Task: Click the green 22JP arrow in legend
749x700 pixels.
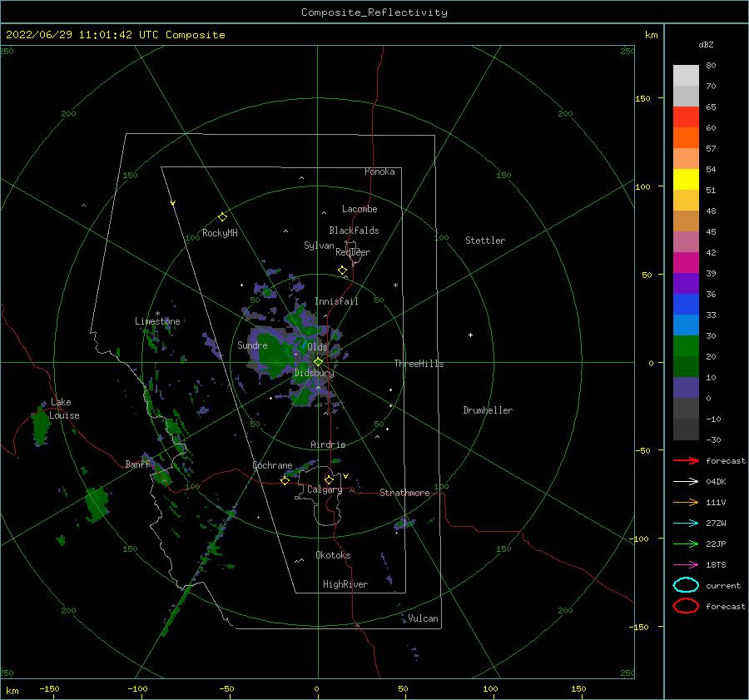Action: click(x=686, y=544)
